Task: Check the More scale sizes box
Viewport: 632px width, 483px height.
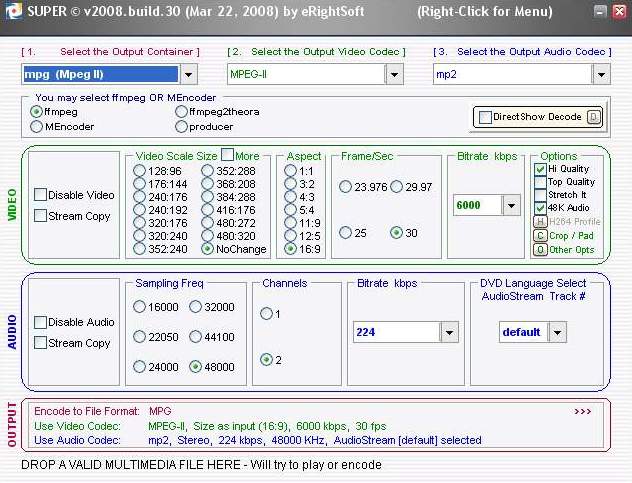Action: point(227,154)
